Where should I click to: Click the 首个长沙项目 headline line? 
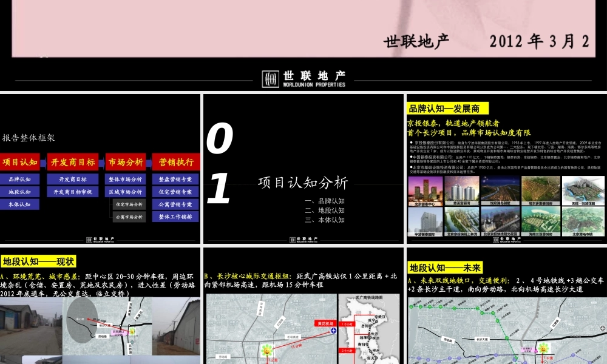(x=469, y=133)
